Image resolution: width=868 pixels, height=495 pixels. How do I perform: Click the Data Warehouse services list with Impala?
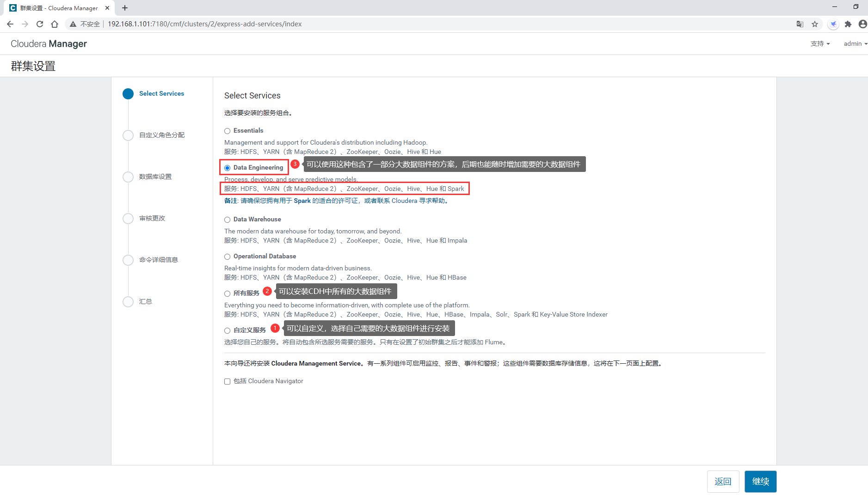point(345,240)
